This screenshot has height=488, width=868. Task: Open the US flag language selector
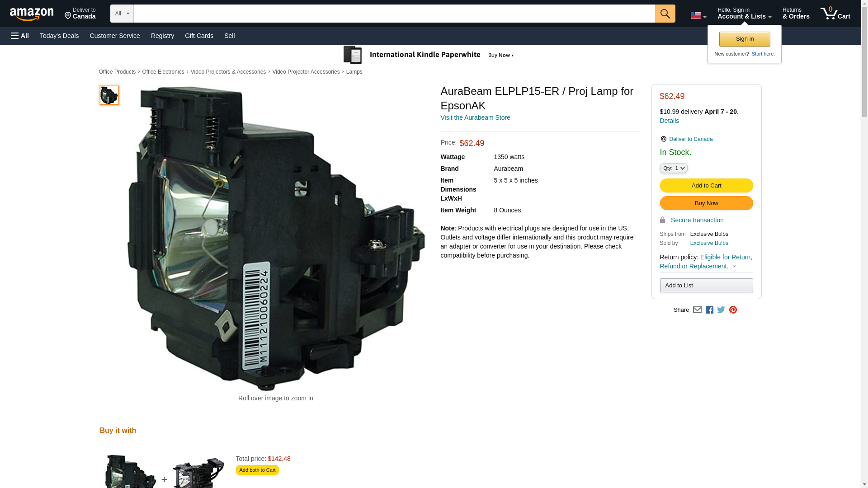tap(698, 15)
